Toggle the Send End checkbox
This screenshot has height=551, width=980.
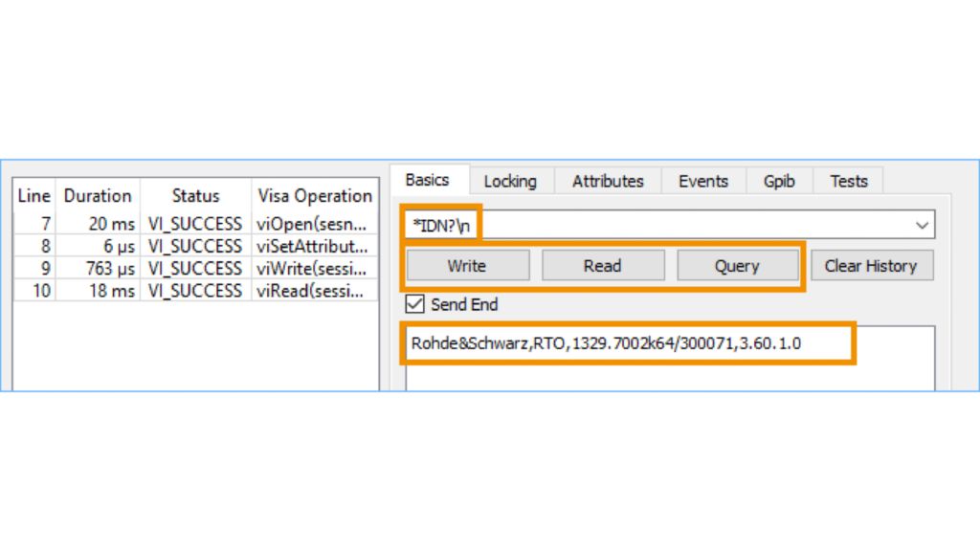[x=415, y=304]
